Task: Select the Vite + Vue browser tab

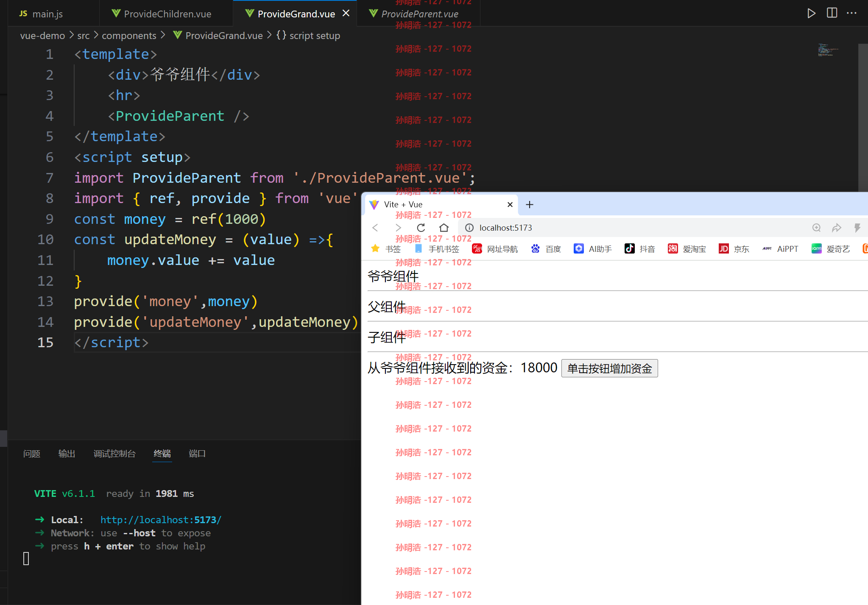Action: [441, 204]
